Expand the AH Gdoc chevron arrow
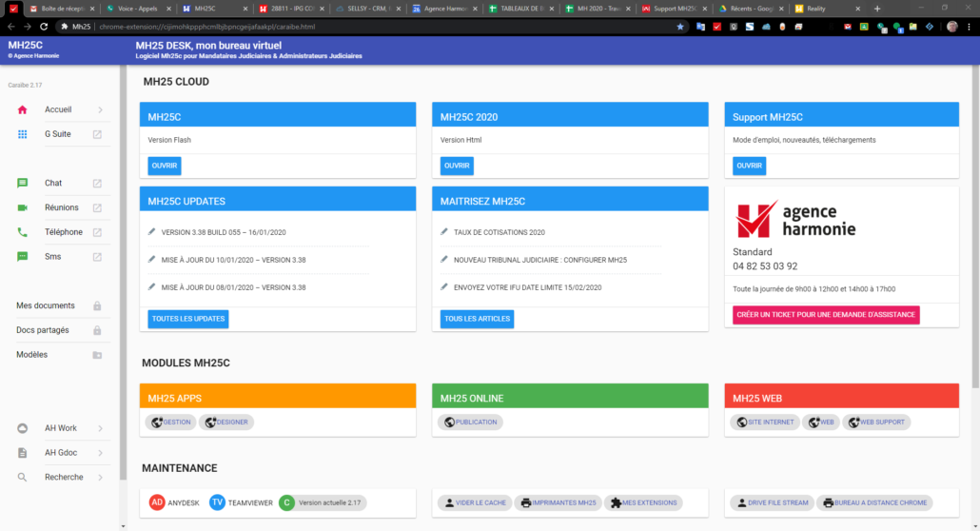Image resolution: width=980 pixels, height=531 pixels. tap(100, 453)
